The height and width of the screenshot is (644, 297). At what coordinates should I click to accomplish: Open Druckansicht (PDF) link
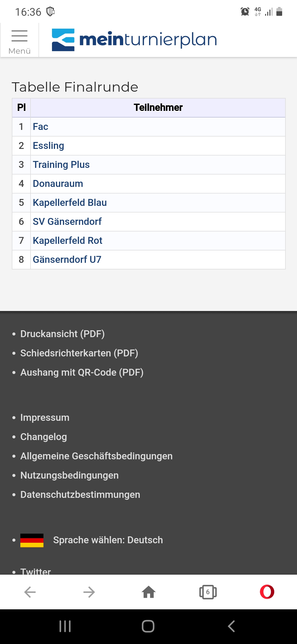coord(62,334)
